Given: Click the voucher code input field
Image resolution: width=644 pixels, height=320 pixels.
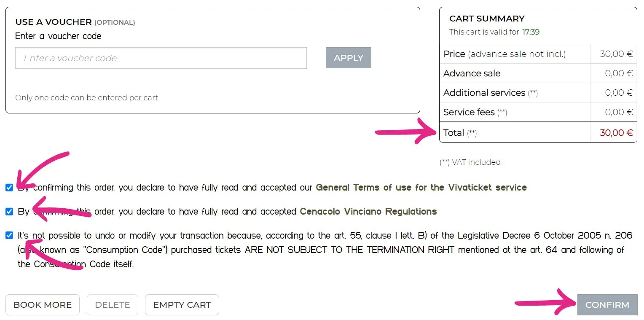Looking at the screenshot, I should click(x=161, y=58).
